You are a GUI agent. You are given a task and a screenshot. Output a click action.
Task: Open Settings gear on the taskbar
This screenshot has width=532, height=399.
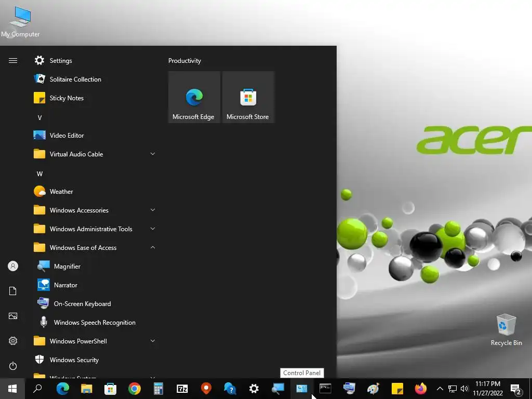point(254,389)
